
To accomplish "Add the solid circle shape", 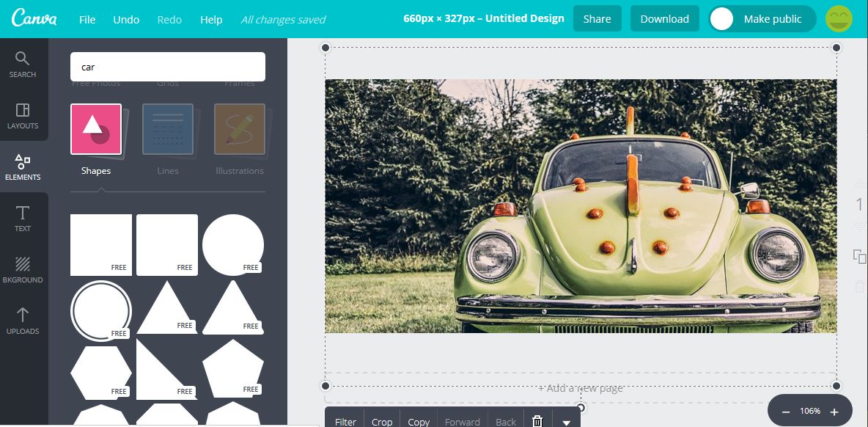I will pyautogui.click(x=233, y=245).
